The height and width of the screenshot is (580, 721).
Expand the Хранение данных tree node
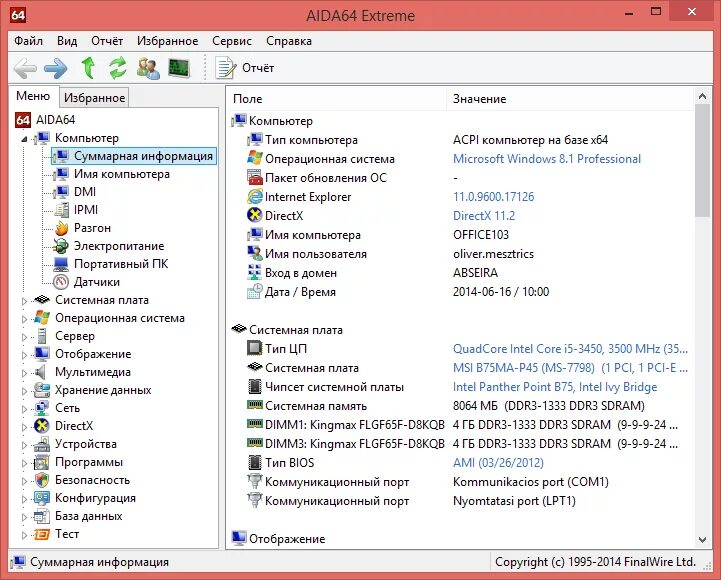[24, 390]
